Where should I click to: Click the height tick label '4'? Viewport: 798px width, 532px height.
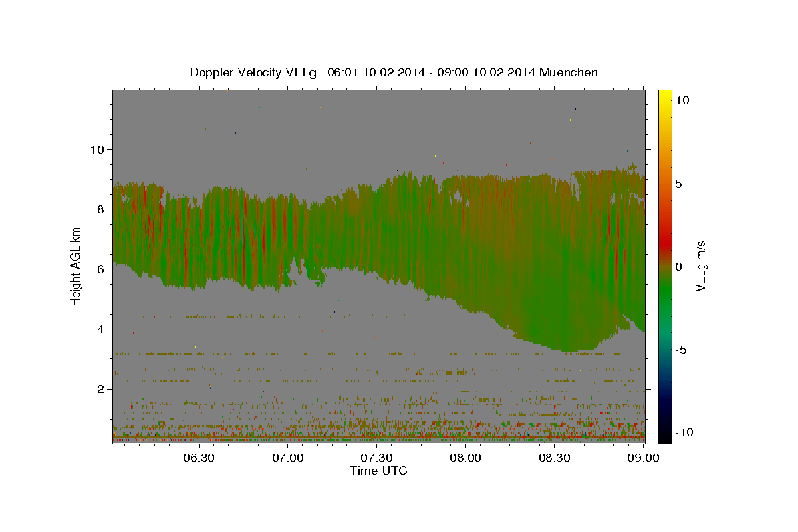tap(100, 329)
